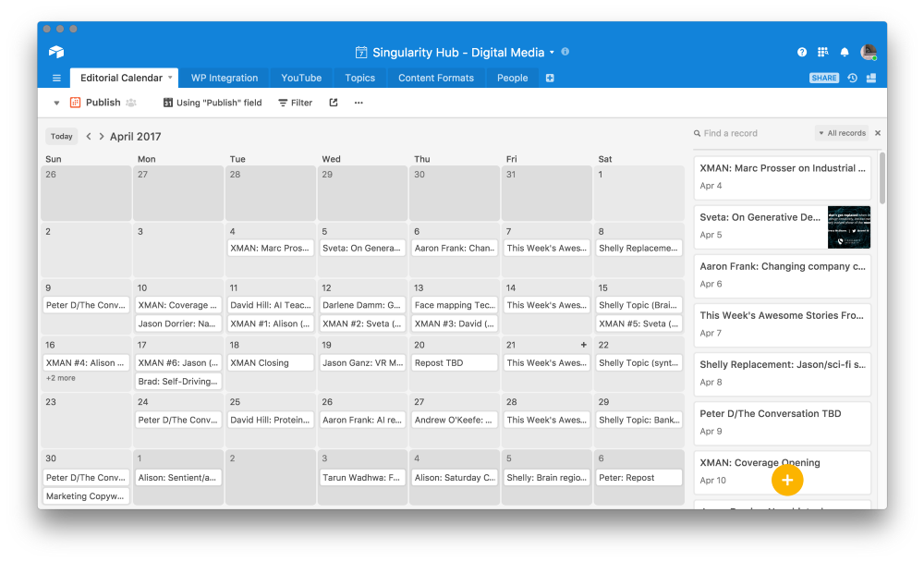Open April 30 event Marketing Copyw...
The image size is (924, 562).
pyautogui.click(x=86, y=496)
